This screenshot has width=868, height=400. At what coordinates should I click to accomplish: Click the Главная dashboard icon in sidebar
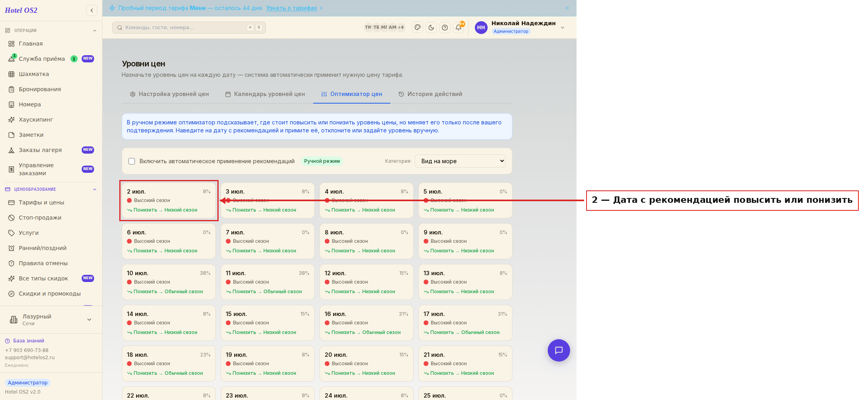(12, 44)
